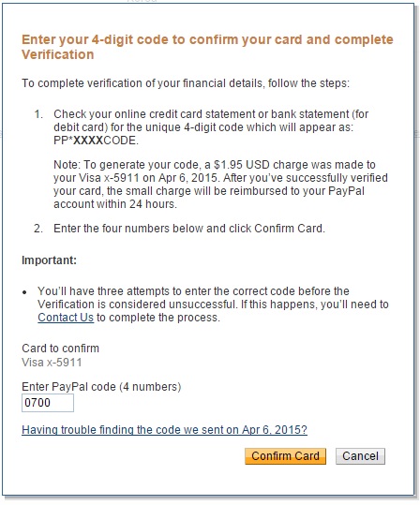Click the 'To complete verification' intro sentence
This screenshot has width=420, height=505.
pyautogui.click(x=186, y=83)
